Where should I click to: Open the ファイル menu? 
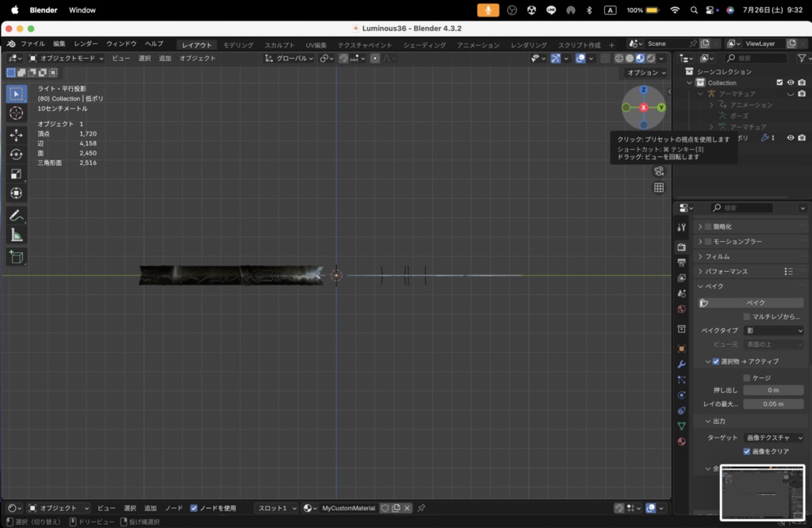tap(32, 44)
